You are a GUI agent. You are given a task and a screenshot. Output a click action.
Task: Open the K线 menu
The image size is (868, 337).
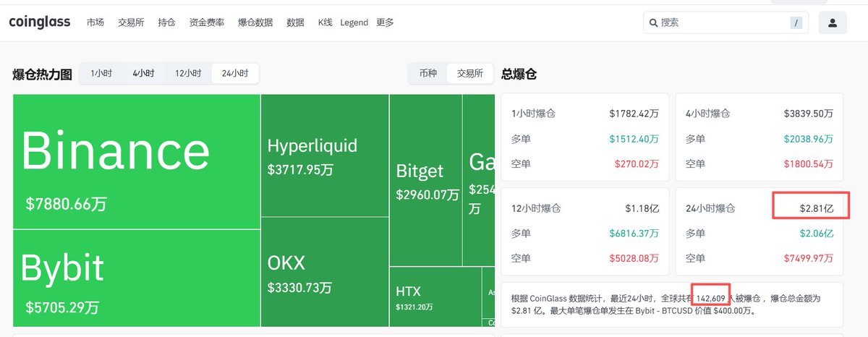tap(325, 23)
